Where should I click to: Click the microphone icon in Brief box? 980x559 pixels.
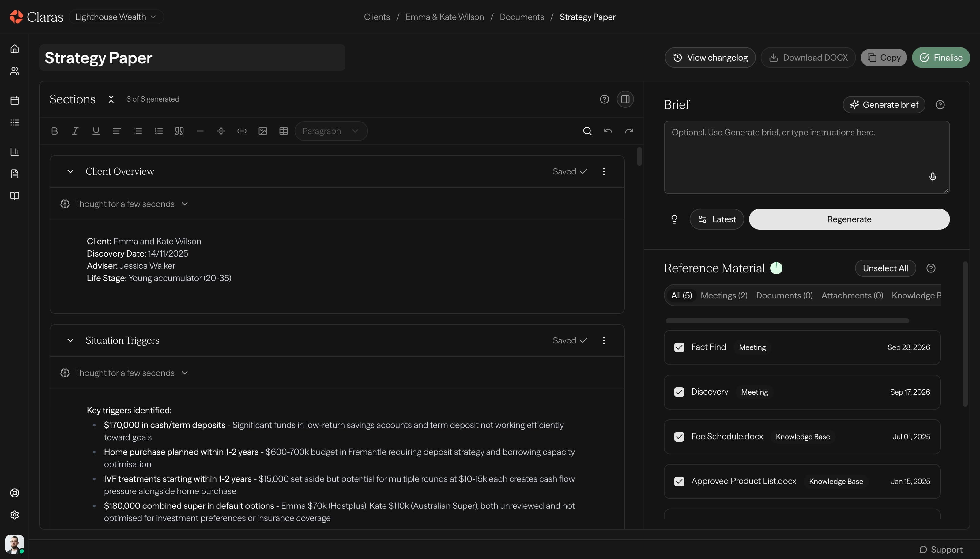(933, 177)
